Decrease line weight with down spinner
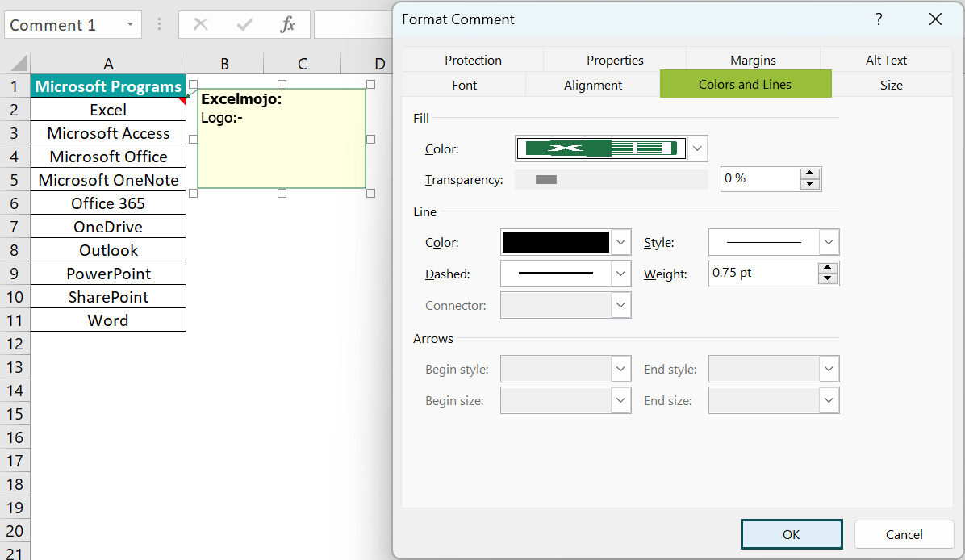Image resolution: width=965 pixels, height=560 pixels. coord(828,278)
